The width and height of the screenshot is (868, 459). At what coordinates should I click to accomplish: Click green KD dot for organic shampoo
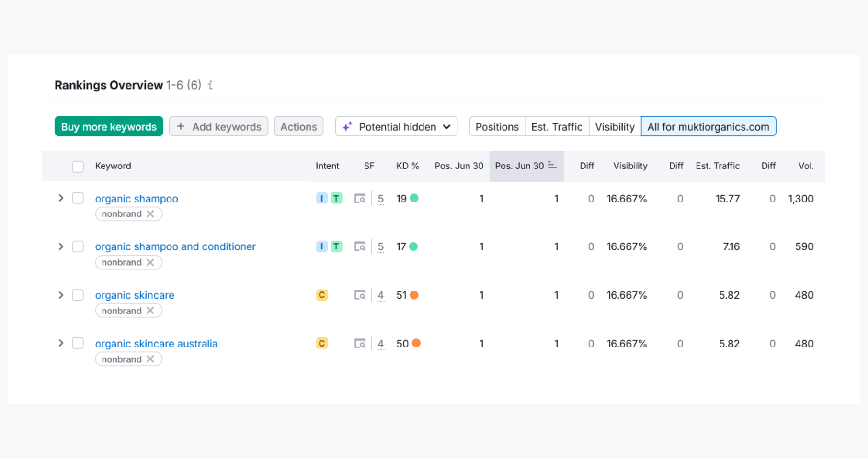[414, 198]
